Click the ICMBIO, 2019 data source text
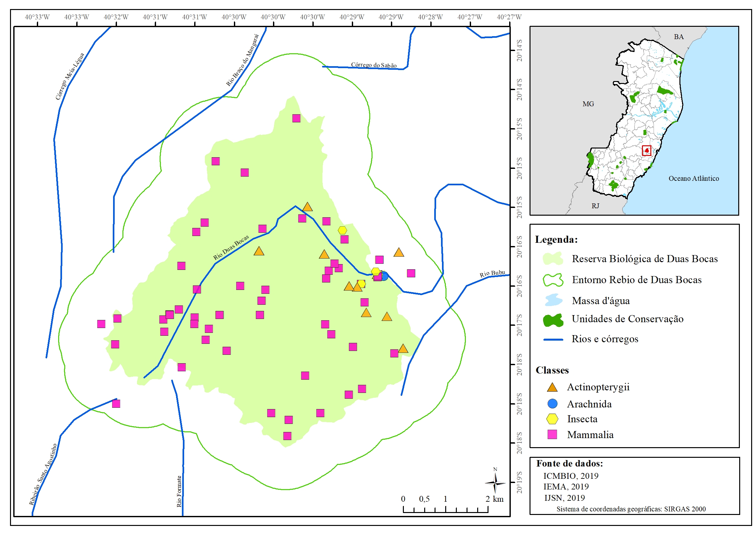The width and height of the screenshot is (756, 534). [x=571, y=476]
